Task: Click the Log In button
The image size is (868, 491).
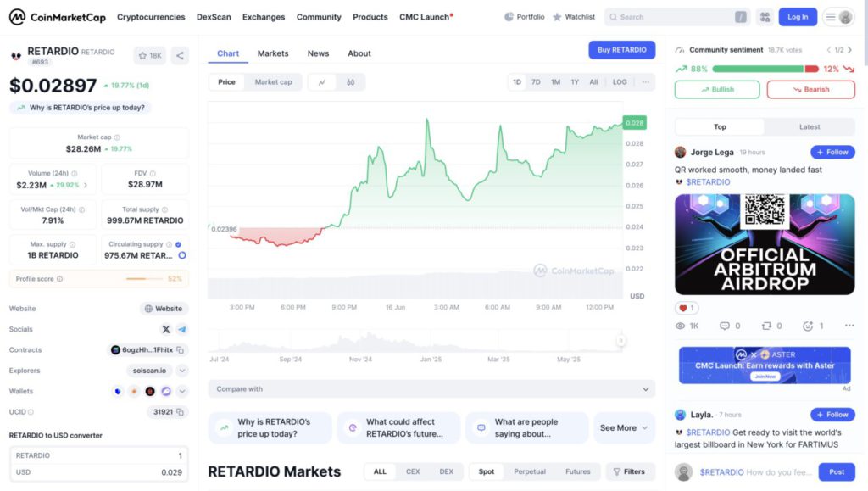Action: [x=798, y=17]
